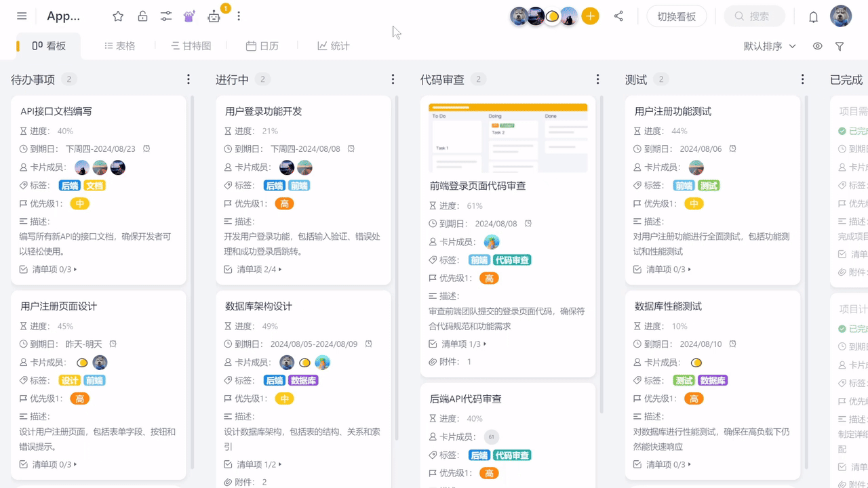The width and height of the screenshot is (868, 488).
Task: Open 进行中 column more menu
Action: click(393, 79)
